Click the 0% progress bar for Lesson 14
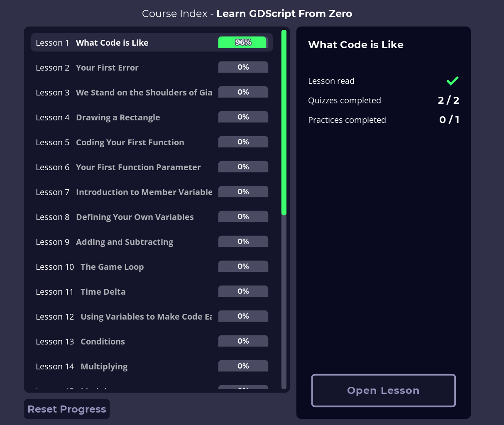This screenshot has width=504, height=425. tap(243, 366)
